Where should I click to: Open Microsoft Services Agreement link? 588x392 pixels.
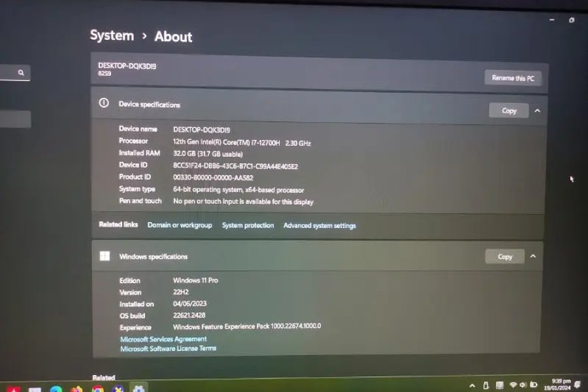(163, 339)
